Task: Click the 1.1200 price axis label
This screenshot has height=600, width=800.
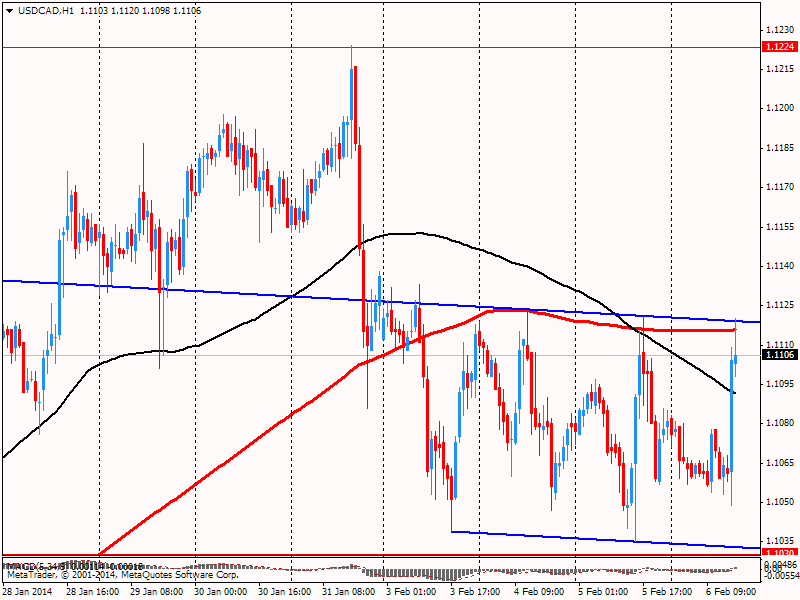Action: click(780, 108)
